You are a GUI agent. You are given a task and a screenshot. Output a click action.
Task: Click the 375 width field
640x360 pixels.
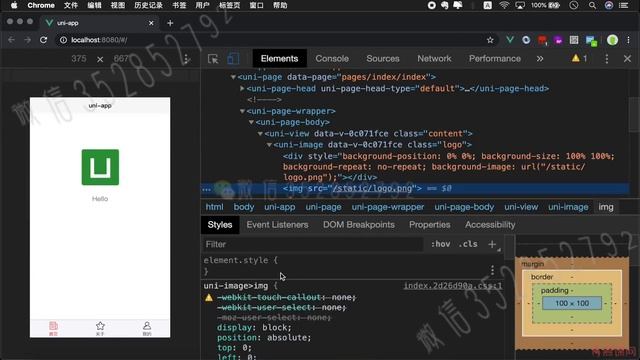point(79,59)
